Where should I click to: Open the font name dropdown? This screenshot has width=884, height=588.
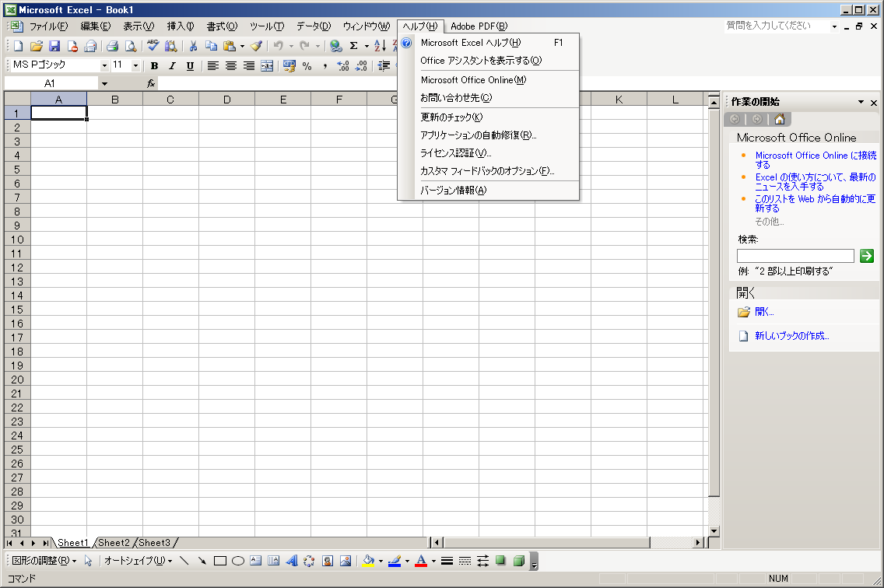[x=104, y=66]
